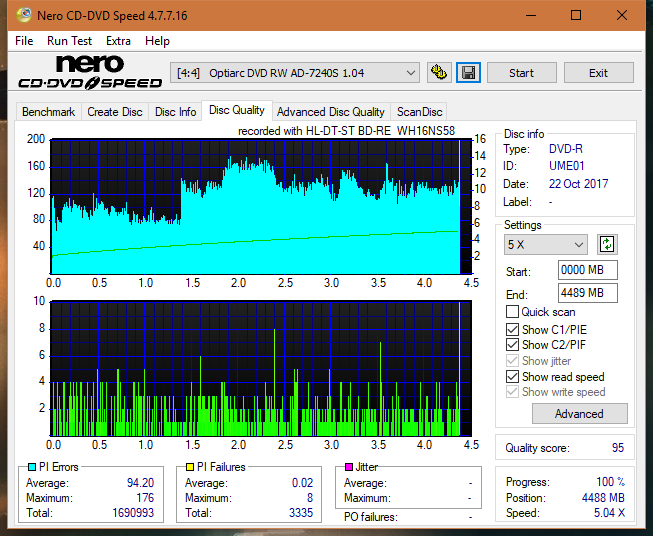Toggle the Show read speed checkbox

point(512,376)
